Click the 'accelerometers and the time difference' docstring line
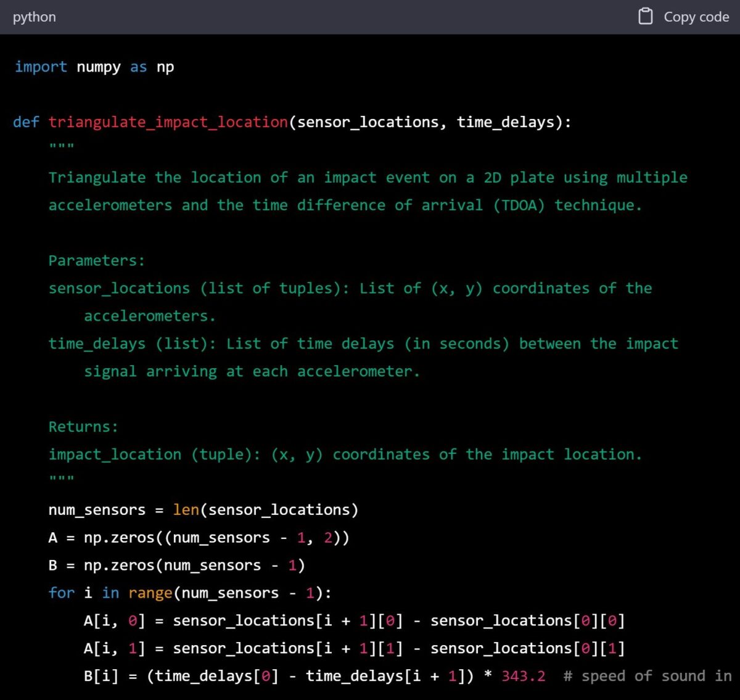Image resolution: width=740 pixels, height=700 pixels. (345, 205)
